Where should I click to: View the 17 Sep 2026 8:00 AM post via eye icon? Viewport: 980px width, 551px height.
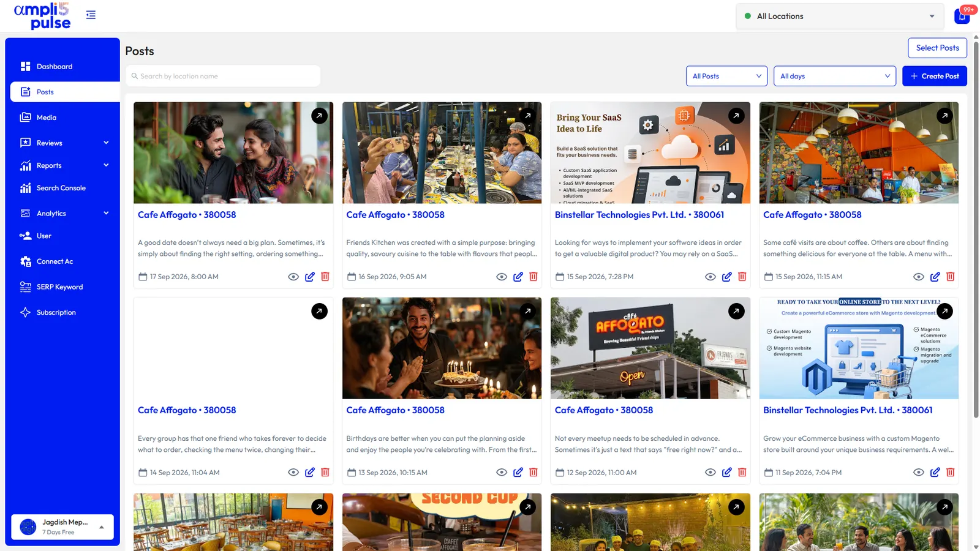293,277
